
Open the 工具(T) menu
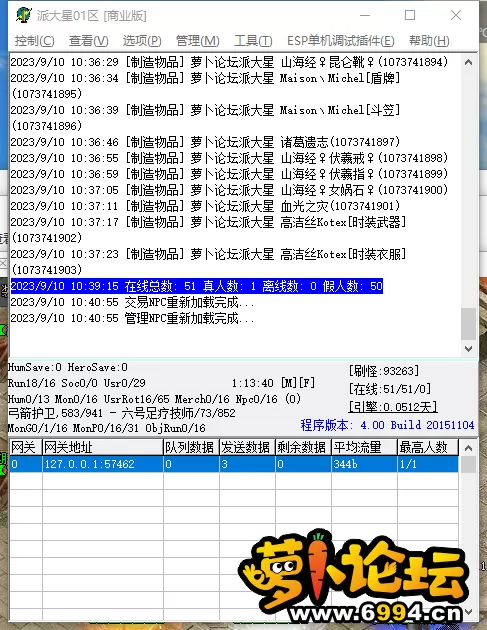253,41
